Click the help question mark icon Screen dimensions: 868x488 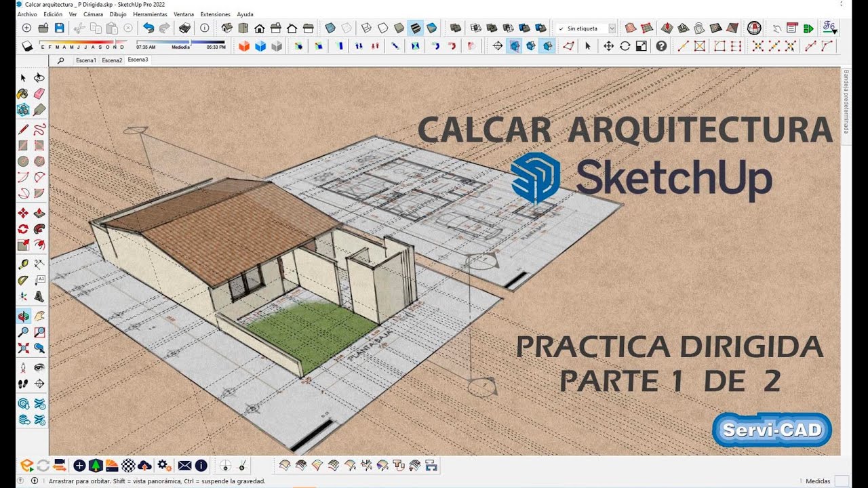coord(661,46)
